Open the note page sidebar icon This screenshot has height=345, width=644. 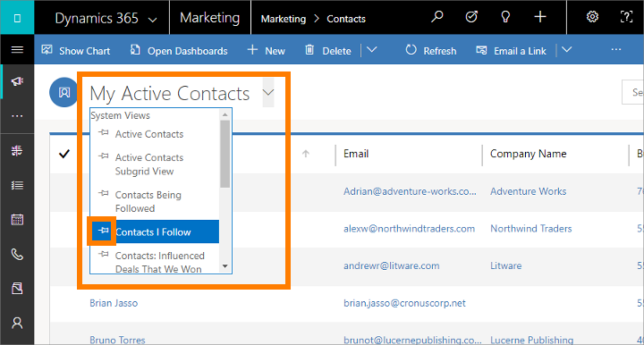pyautogui.click(x=17, y=289)
